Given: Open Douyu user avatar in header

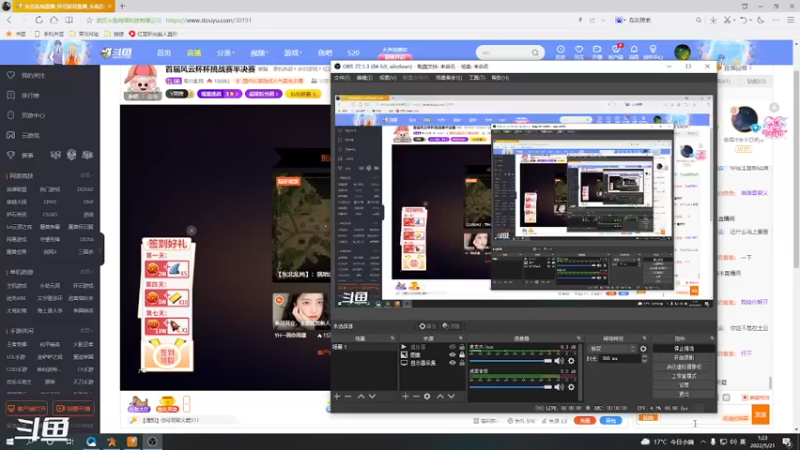Looking at the screenshot, I should coord(682,52).
